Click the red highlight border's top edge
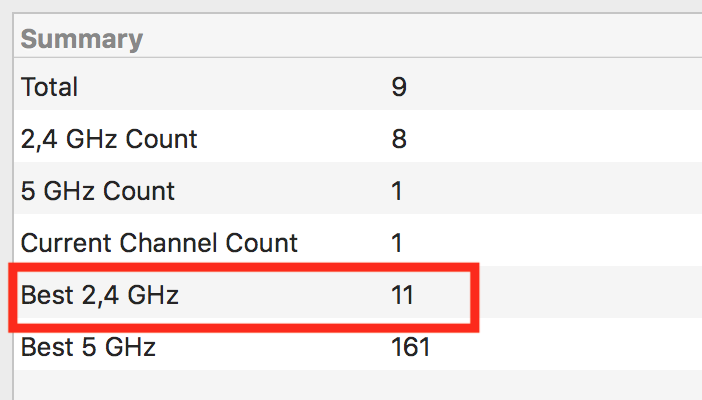Screen dimensions: 702x400 point(244,267)
